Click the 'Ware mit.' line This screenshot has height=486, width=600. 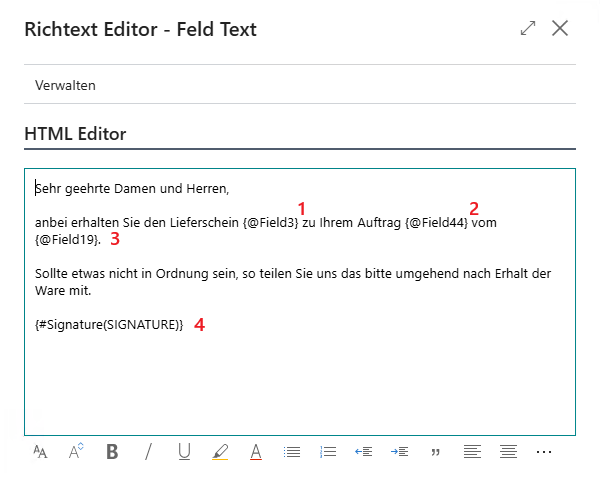tap(63, 291)
